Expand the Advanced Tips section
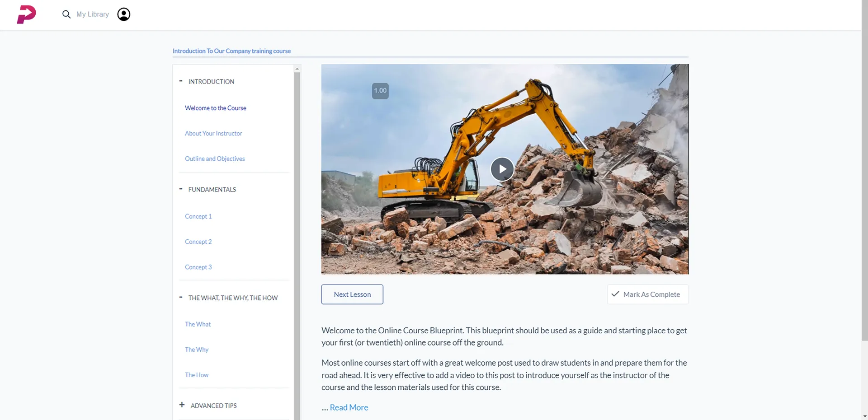Image resolution: width=868 pixels, height=420 pixels. pos(182,405)
